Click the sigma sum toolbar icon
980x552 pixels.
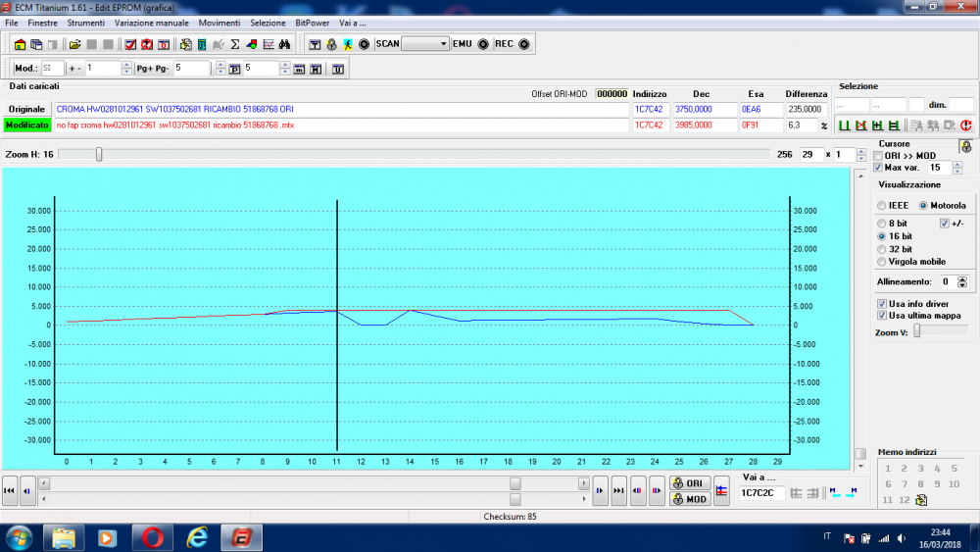click(235, 44)
